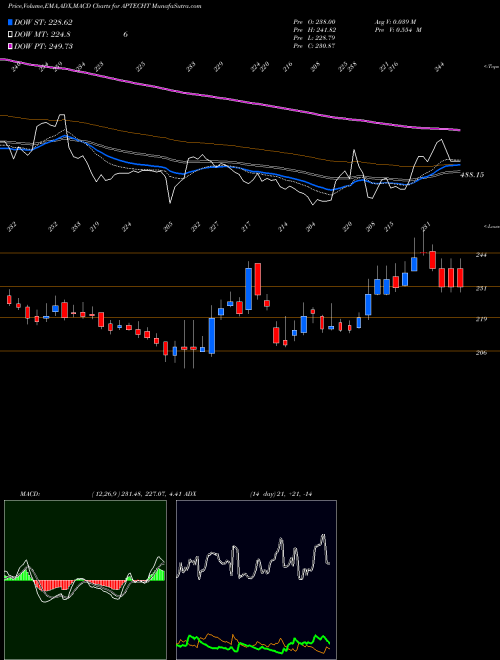Click the '<Lows' label at right edge
The width and height of the screenshot is (500, 660).
point(491,226)
